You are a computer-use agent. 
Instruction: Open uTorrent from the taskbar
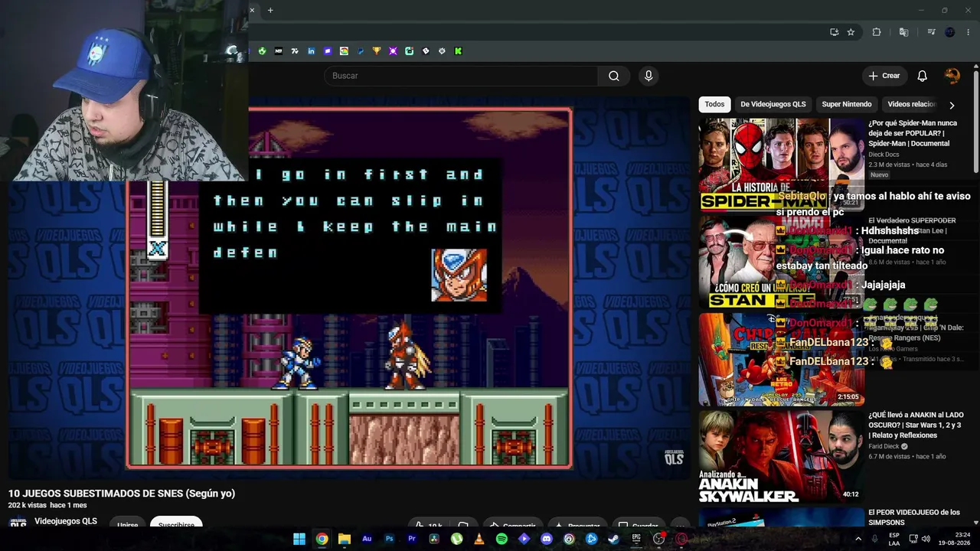[x=457, y=539]
